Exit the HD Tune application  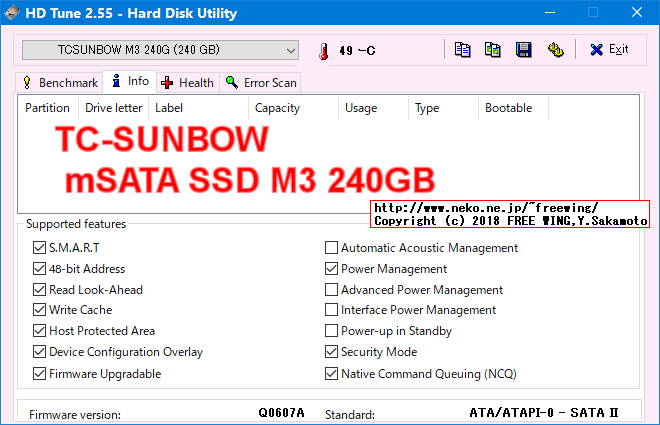(609, 50)
